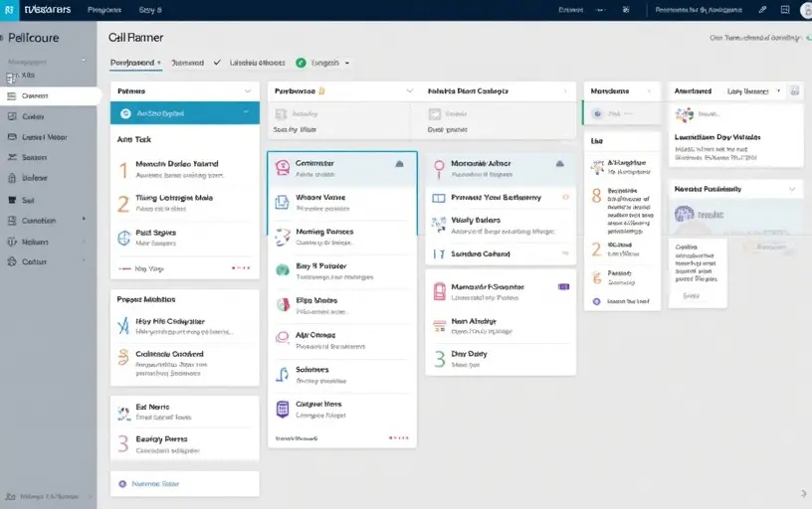This screenshot has width=812, height=509.
Task: Click the purple icon beside 'Cotrpret Herrs'
Action: pos(283,410)
